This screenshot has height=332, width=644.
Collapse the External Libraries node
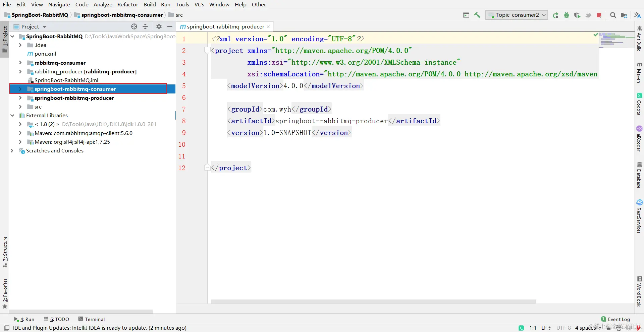(x=12, y=115)
